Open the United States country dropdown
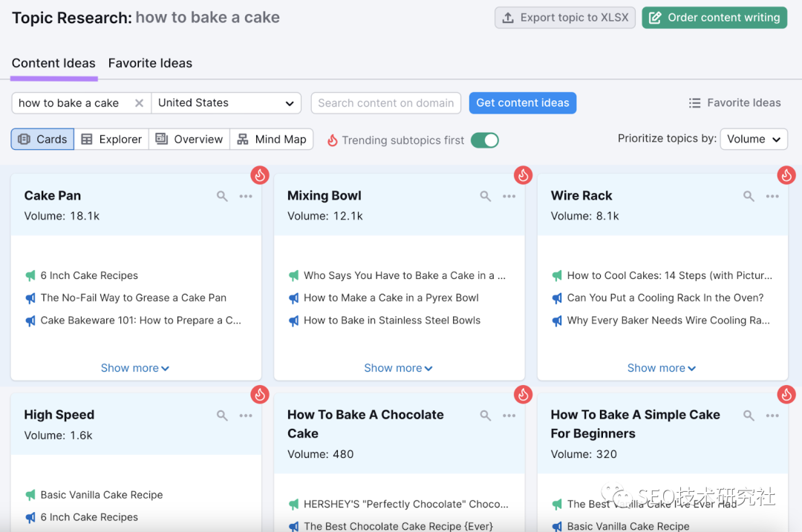 point(226,103)
